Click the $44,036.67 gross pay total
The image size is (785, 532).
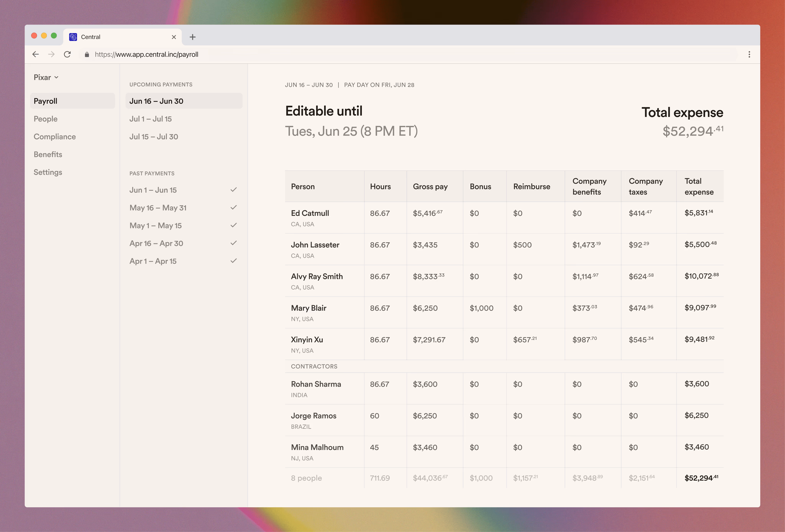tap(430, 478)
